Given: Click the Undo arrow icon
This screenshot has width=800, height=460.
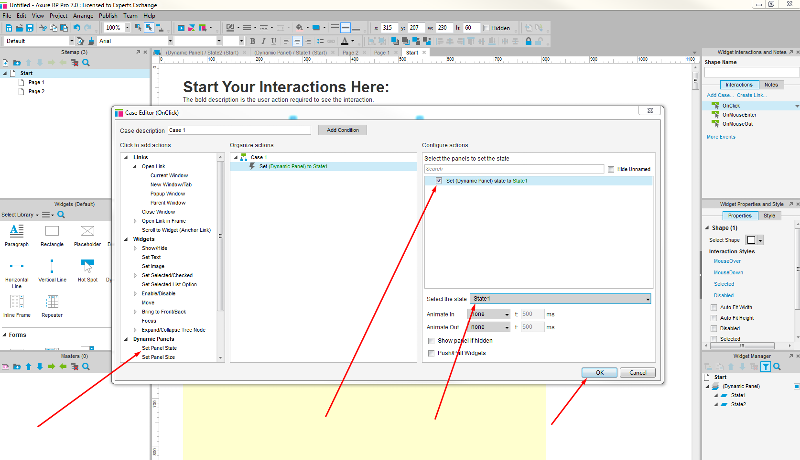Looking at the screenshot, I should point(77,28).
